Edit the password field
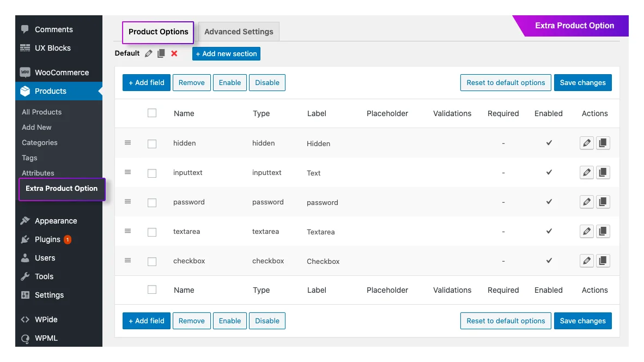 pyautogui.click(x=586, y=202)
